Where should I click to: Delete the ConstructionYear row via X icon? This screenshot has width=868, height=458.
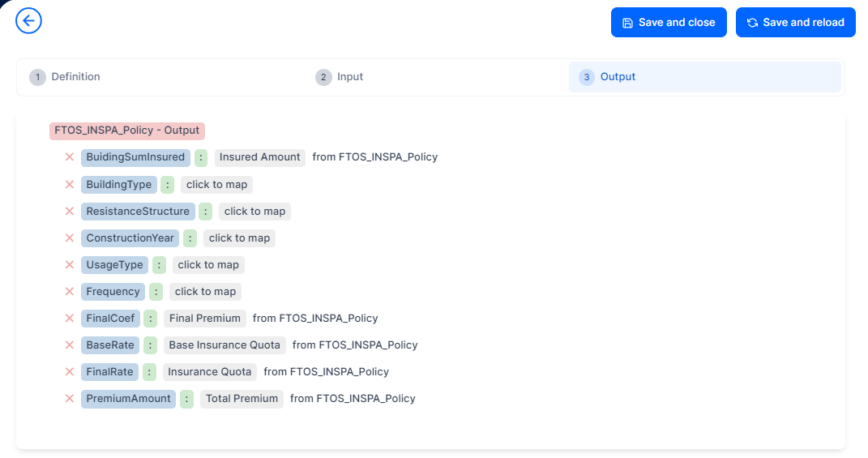coord(70,238)
